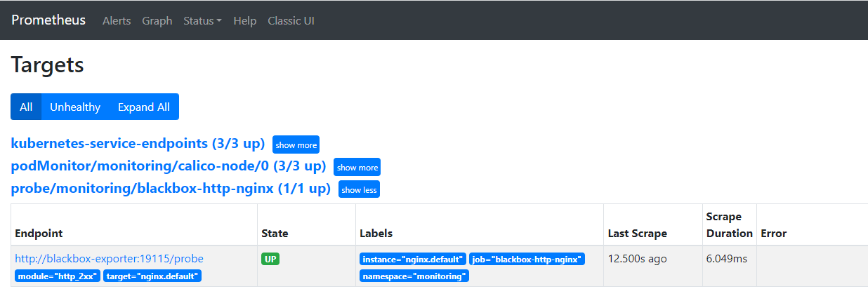Open the Help link in navbar
868x289 pixels.
tap(244, 21)
